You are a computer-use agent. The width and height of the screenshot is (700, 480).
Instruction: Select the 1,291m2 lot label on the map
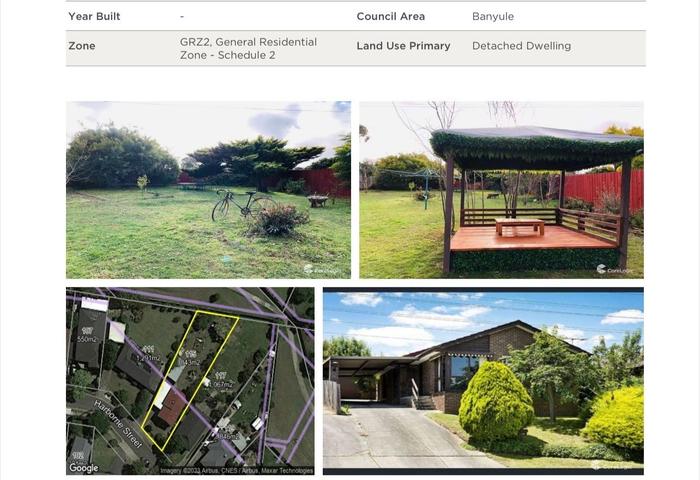coord(148,358)
